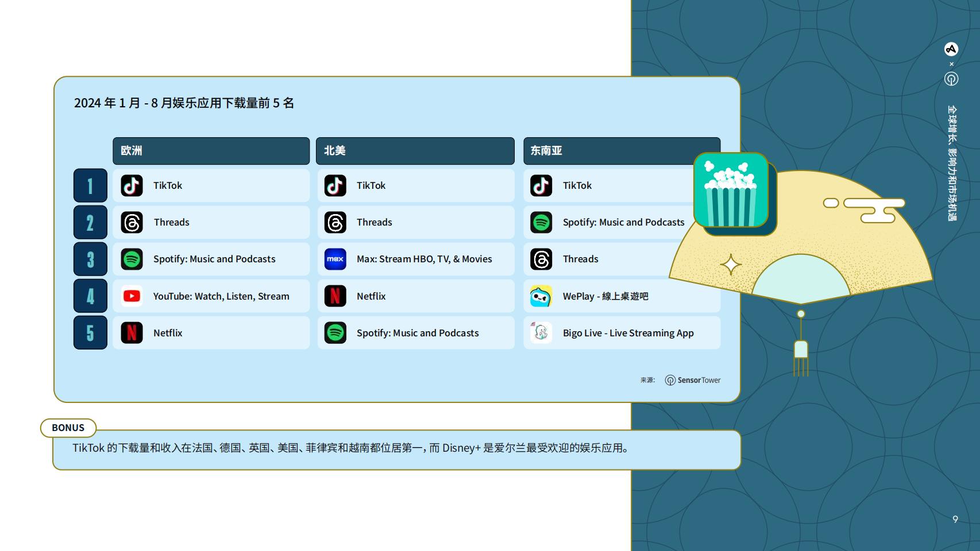980x551 pixels.
Task: Click 'Spotify: Music and Podcasts' in 欧洲 column
Action: point(214,259)
